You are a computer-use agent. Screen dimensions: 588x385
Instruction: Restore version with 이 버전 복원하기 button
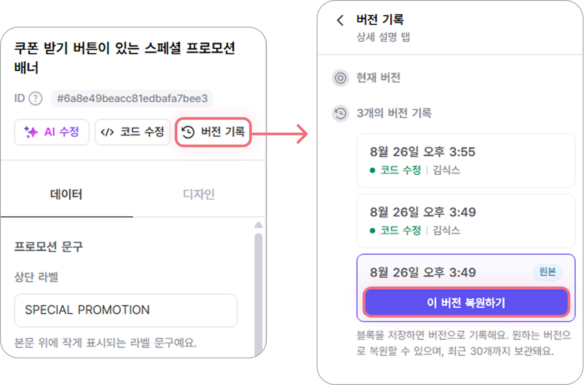466,302
